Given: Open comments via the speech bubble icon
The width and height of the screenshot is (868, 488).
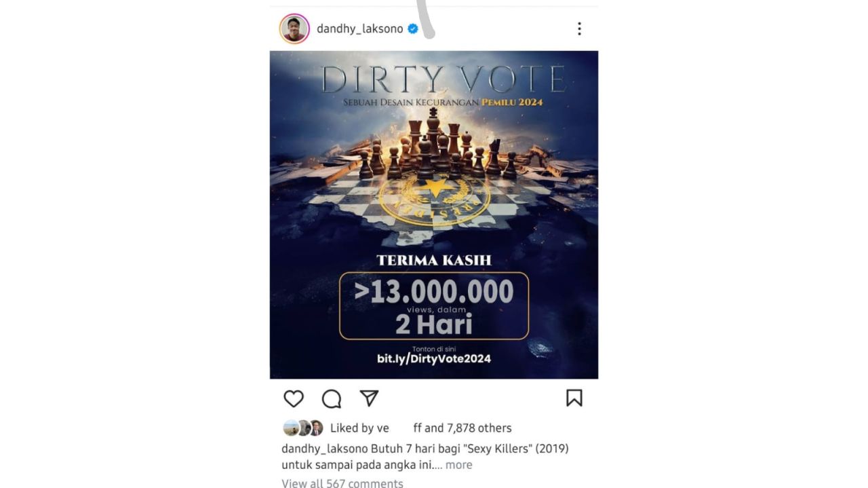Looking at the screenshot, I should pyautogui.click(x=331, y=398).
